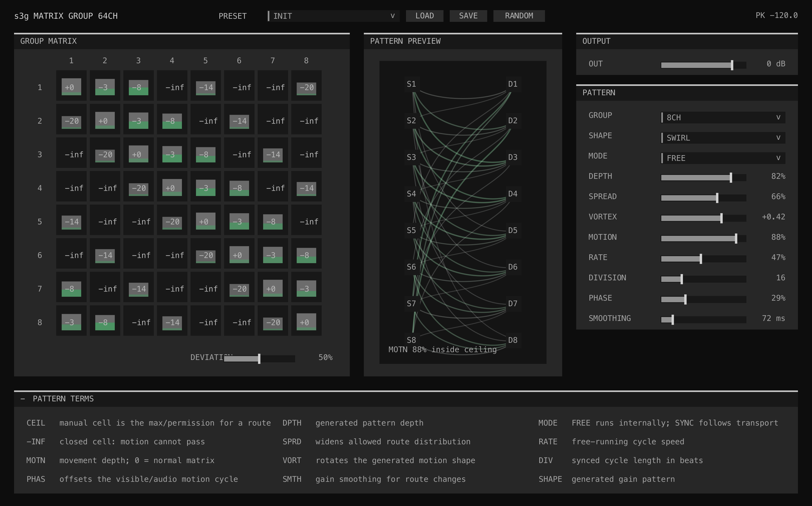The image size is (812, 506).
Task: Click the CEIL term in pattern terms
Action: pyautogui.click(x=36, y=423)
